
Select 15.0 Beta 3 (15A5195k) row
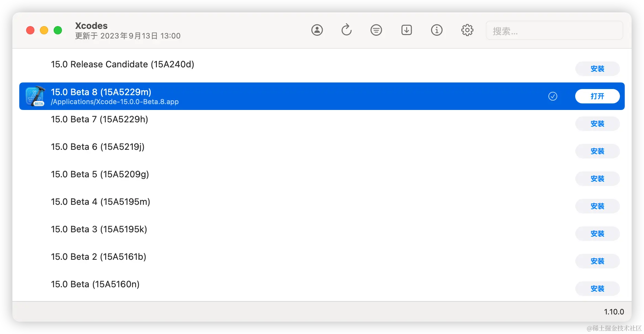click(x=322, y=234)
